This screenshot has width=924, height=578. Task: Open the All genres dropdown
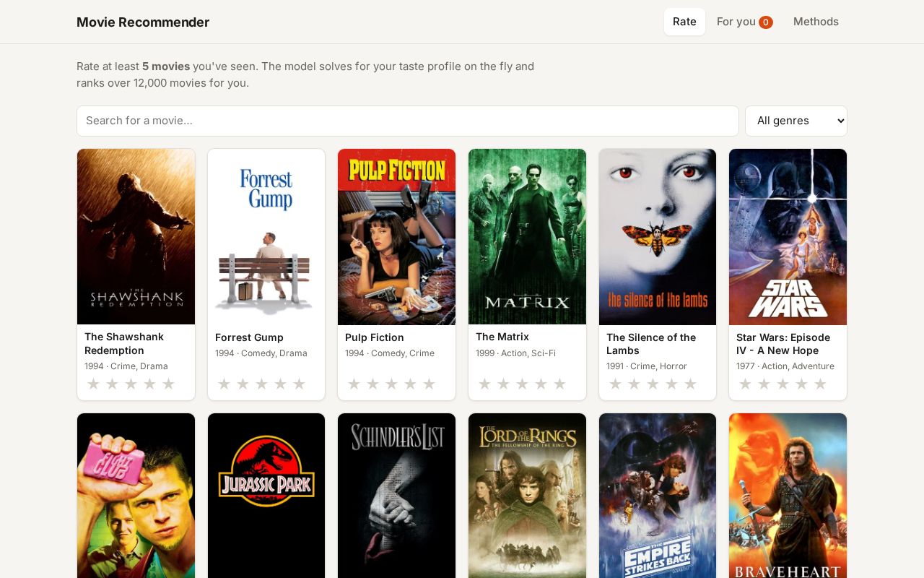coord(796,121)
